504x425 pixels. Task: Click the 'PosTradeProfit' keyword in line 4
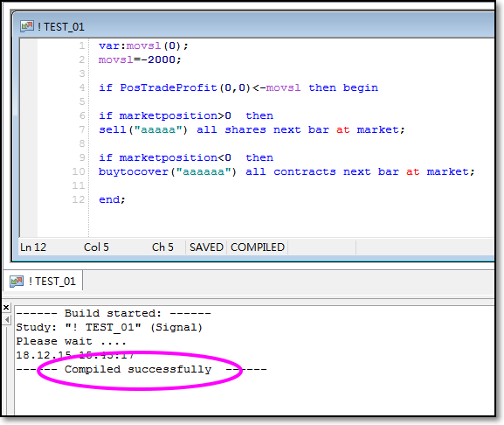pos(168,87)
